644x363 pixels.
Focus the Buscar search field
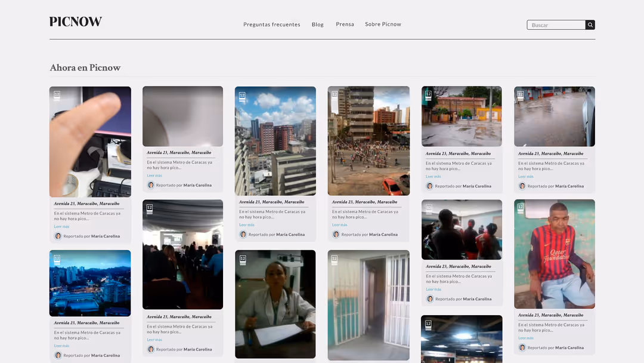pos(556,25)
